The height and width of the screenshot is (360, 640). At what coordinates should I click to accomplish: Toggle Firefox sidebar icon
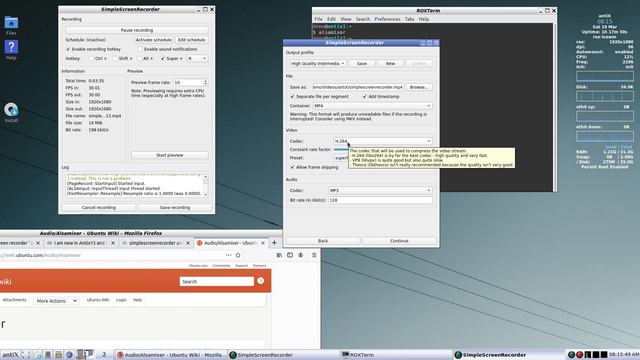[x=290, y=255]
